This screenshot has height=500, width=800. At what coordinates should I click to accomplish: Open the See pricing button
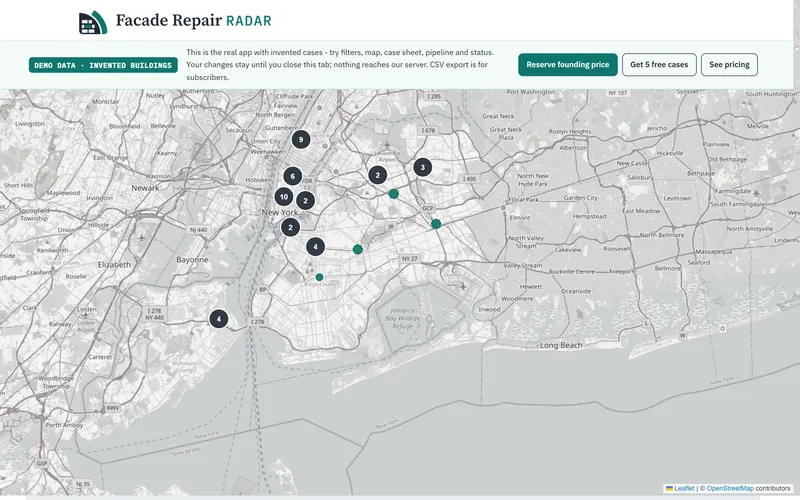click(729, 65)
